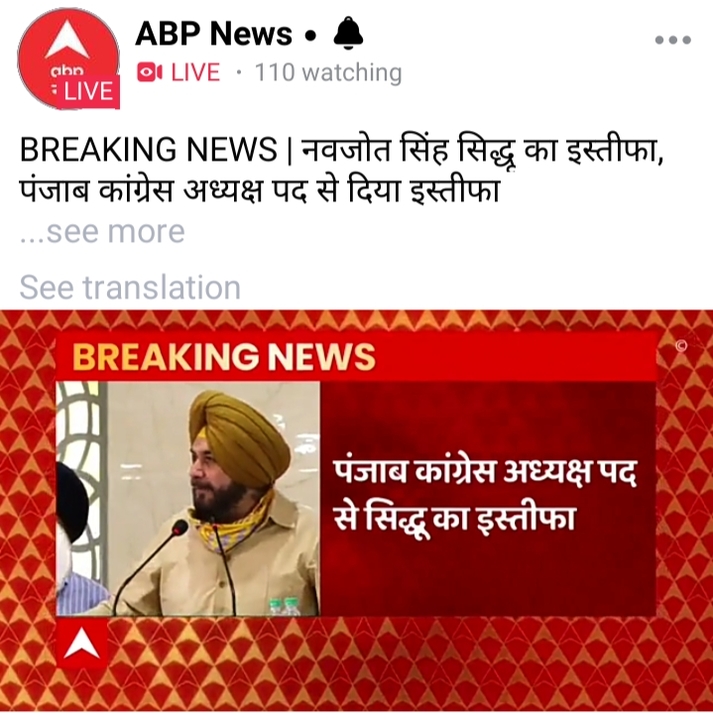Tap the water bottles in video frame
The image size is (713, 720).
tap(284, 606)
